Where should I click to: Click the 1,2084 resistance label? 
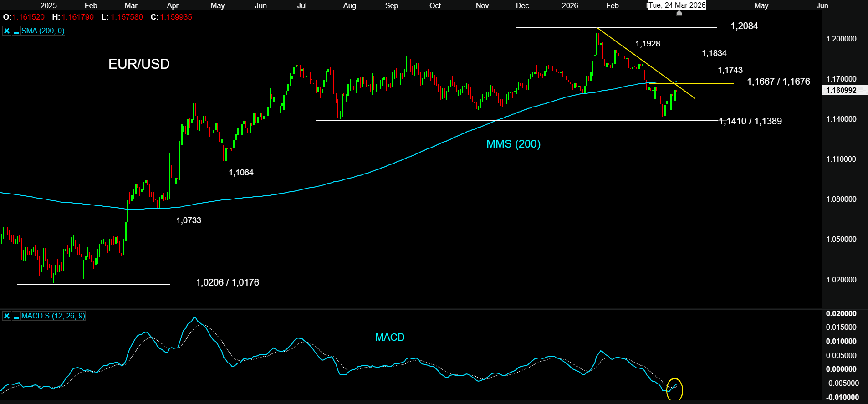[x=744, y=26]
